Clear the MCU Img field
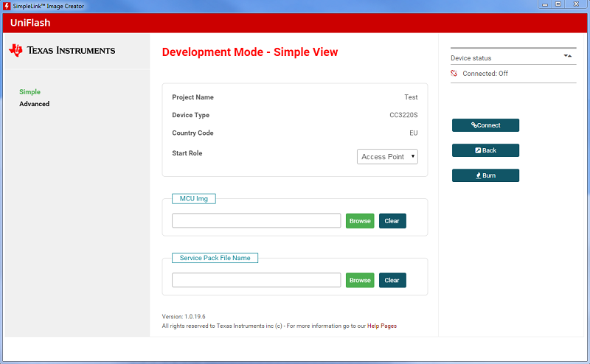Viewport: 590px width, 364px height. click(x=392, y=220)
